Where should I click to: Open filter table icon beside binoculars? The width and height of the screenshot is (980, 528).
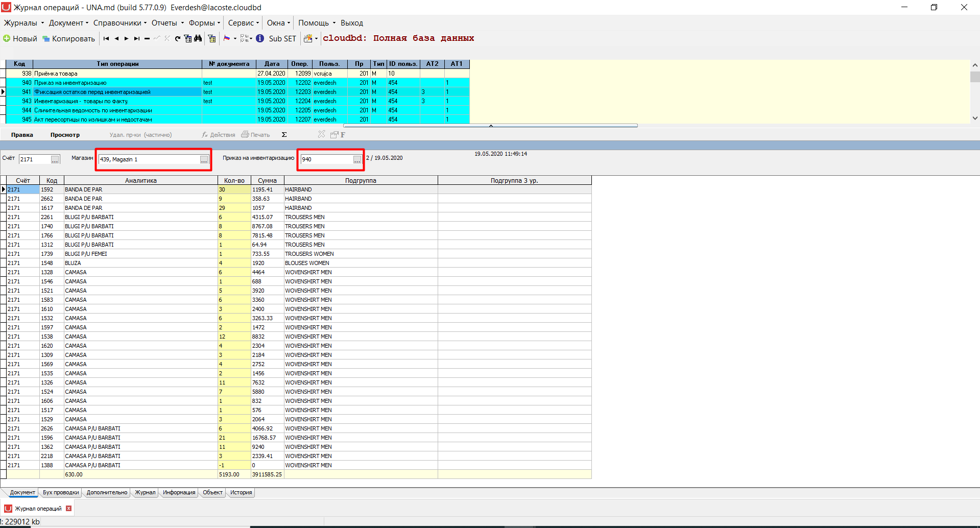[x=188, y=38]
